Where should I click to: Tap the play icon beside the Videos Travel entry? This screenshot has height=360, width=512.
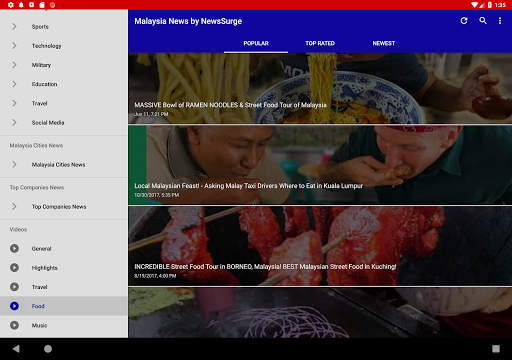[14, 287]
